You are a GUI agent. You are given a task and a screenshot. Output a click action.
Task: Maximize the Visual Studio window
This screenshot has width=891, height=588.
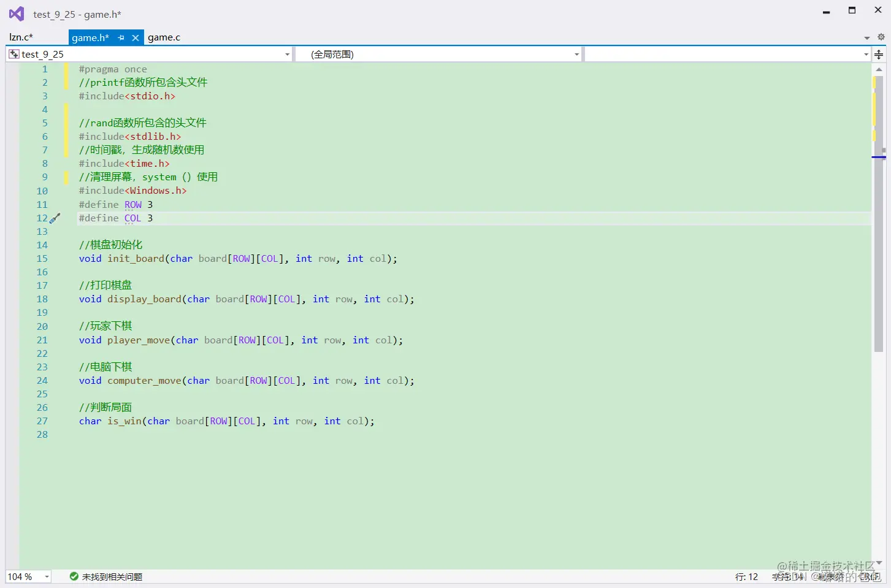(x=852, y=10)
